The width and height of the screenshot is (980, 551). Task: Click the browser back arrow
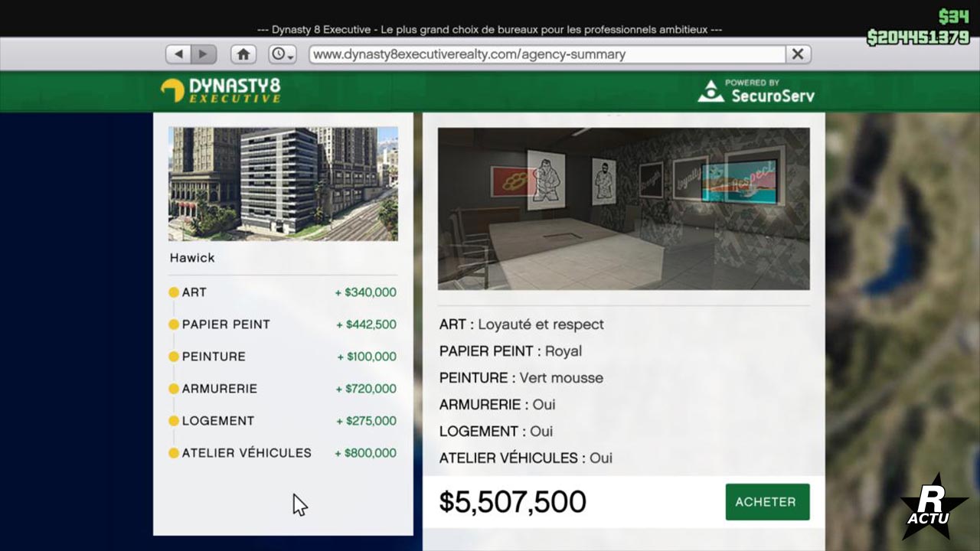(x=178, y=54)
